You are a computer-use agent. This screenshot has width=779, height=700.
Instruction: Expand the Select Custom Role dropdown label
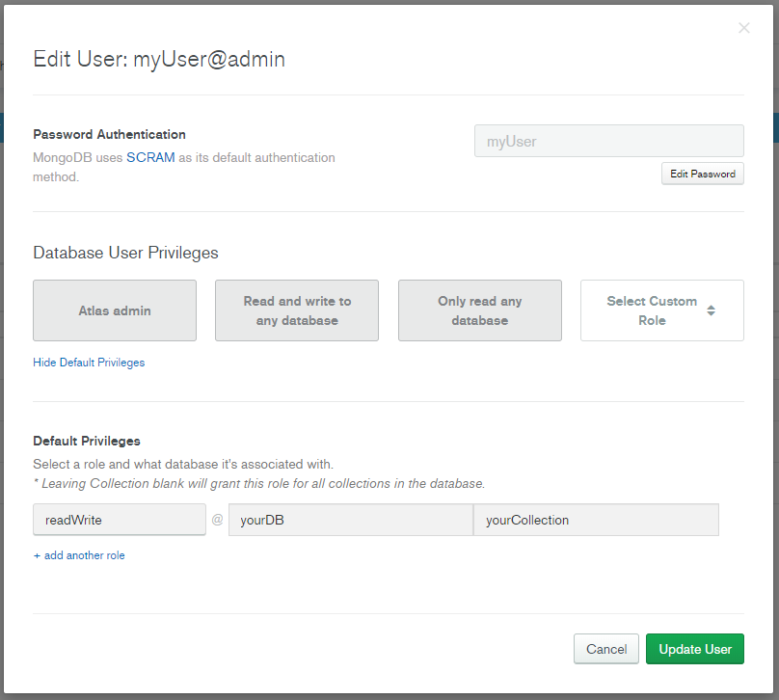[651, 310]
